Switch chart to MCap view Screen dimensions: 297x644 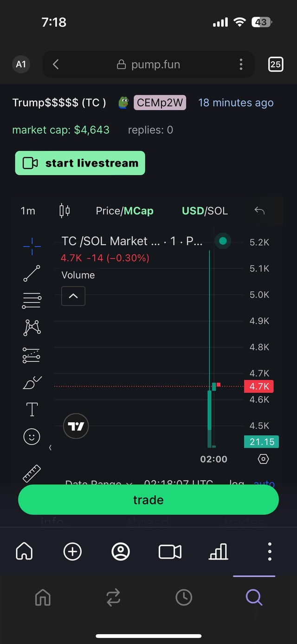[x=139, y=211]
